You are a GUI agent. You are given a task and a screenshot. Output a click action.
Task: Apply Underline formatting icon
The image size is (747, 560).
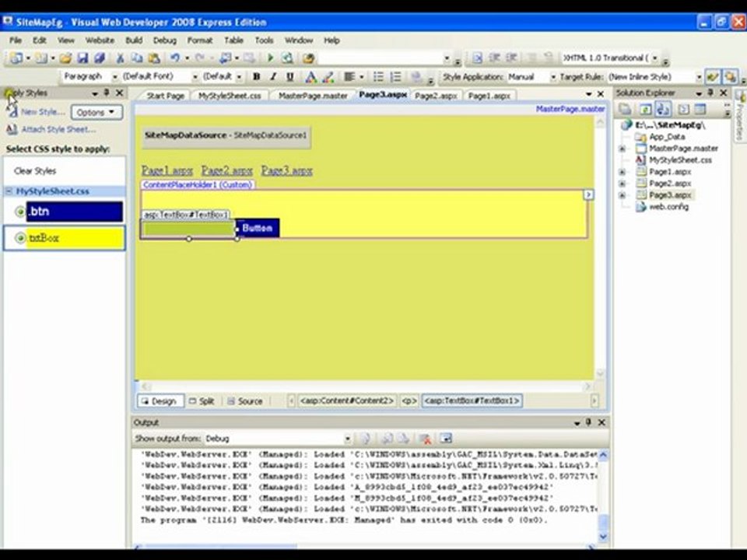[289, 77]
